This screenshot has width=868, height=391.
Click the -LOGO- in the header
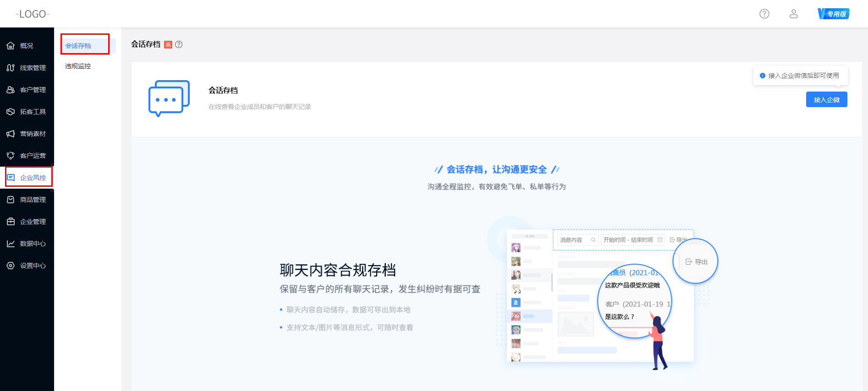(x=33, y=14)
